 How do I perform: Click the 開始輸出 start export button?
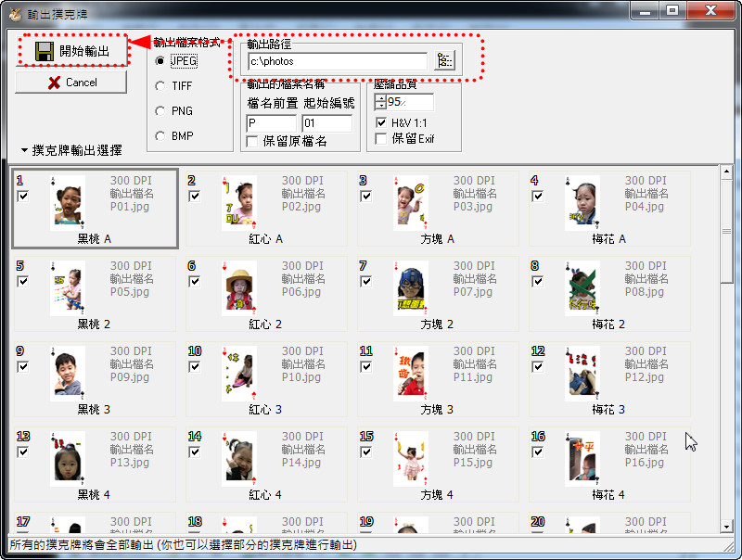tap(73, 51)
